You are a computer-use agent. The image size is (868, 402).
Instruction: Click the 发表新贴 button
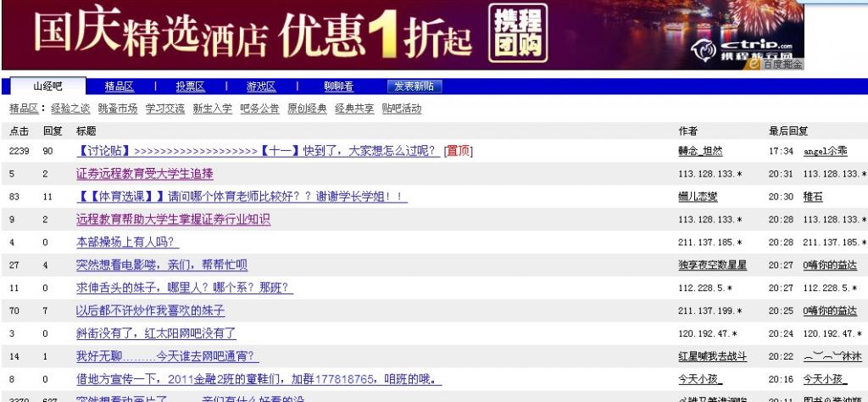coord(415,87)
